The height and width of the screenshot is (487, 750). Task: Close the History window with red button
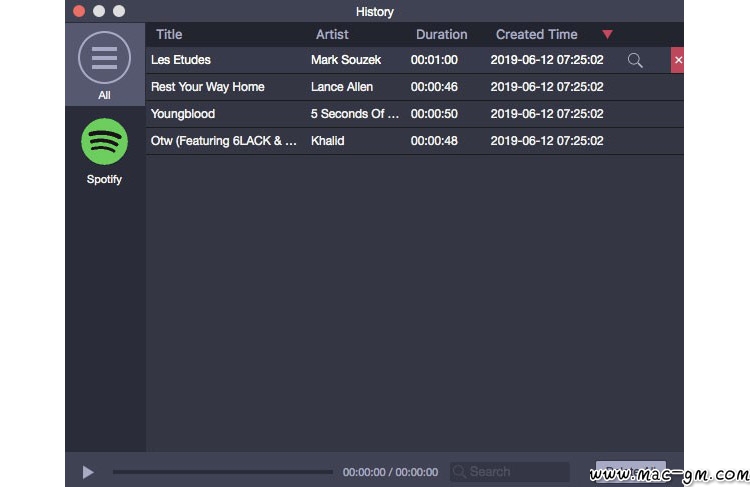click(x=80, y=11)
